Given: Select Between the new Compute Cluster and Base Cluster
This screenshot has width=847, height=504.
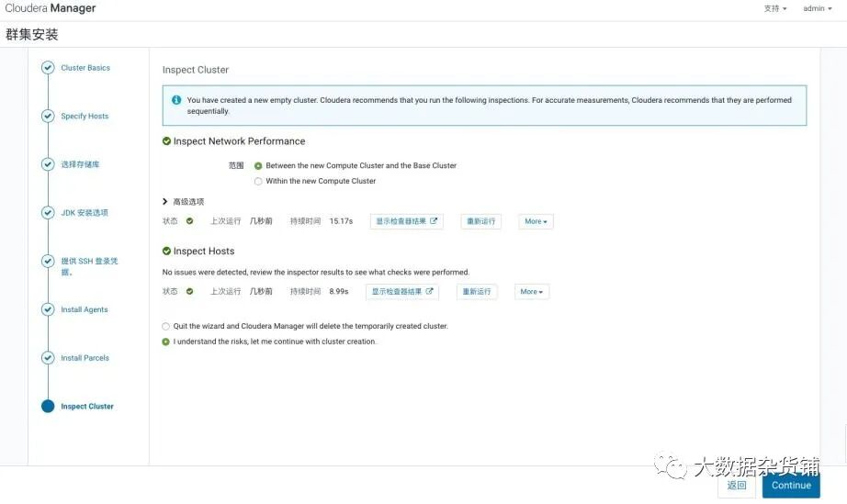Looking at the screenshot, I should point(258,165).
